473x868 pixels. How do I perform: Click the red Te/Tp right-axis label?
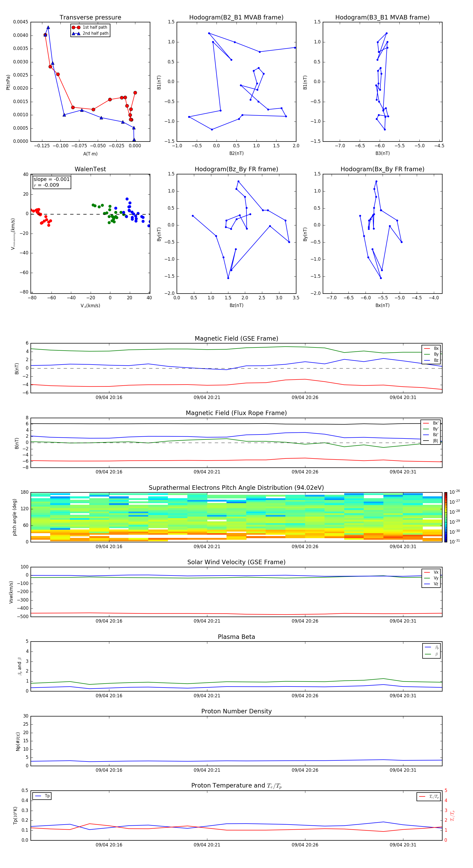(x=453, y=815)
